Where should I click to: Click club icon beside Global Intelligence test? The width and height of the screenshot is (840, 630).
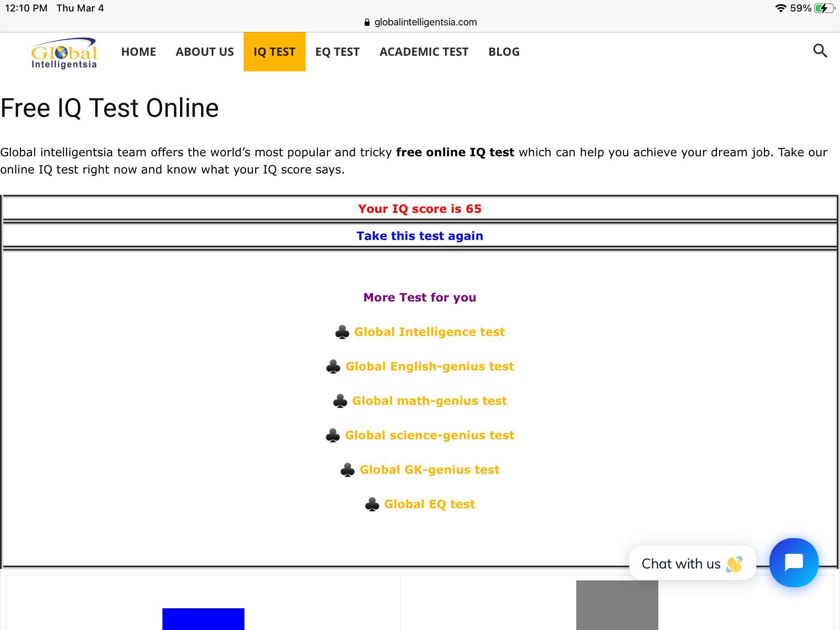point(342,332)
